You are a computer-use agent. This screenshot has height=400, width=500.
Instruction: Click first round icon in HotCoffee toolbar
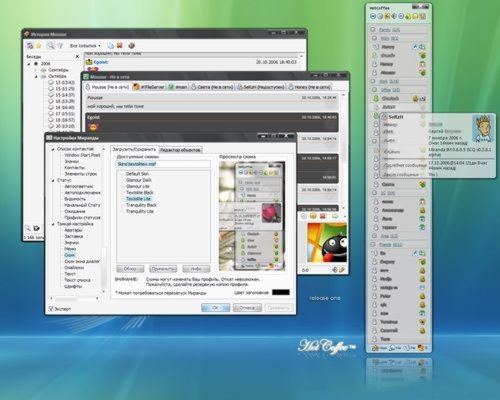point(373,16)
